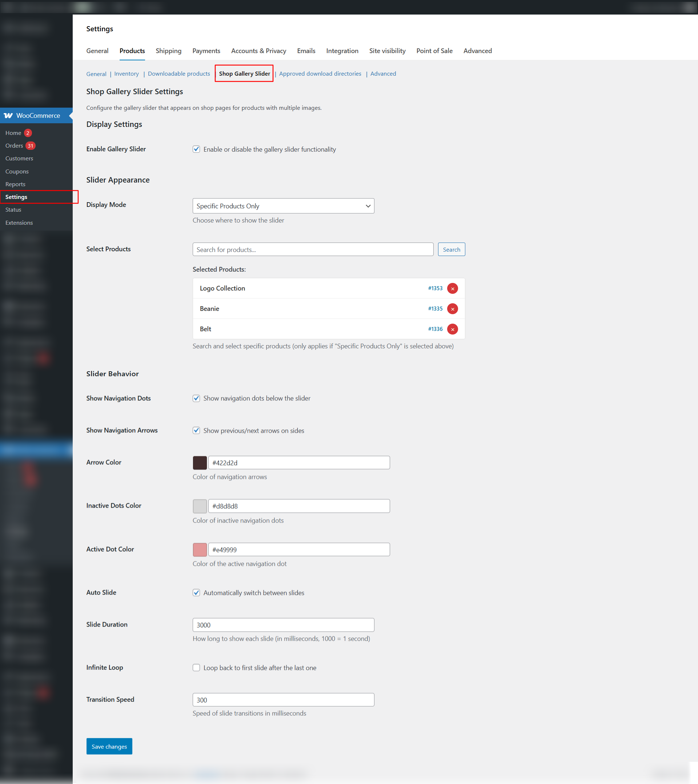698x784 pixels.
Task: Uncheck Enable Gallery Slider checkbox
Action: (x=196, y=149)
